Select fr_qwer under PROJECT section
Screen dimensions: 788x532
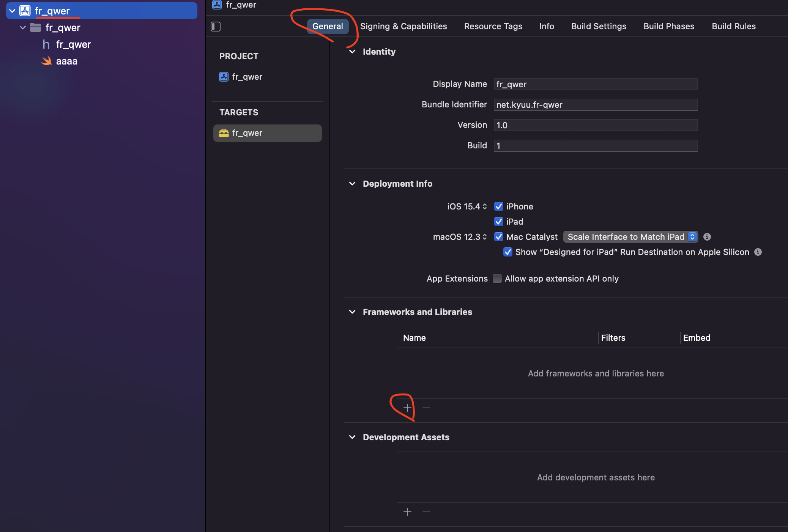click(x=247, y=77)
